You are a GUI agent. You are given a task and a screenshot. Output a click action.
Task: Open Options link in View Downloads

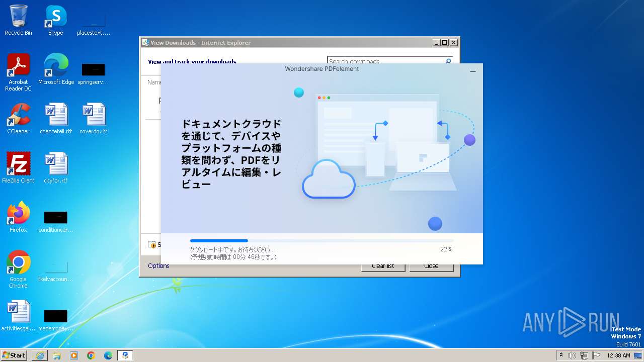[x=158, y=266]
